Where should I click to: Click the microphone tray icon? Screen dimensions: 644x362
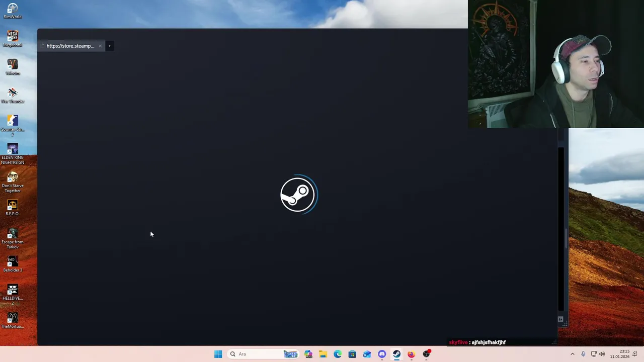point(583,354)
